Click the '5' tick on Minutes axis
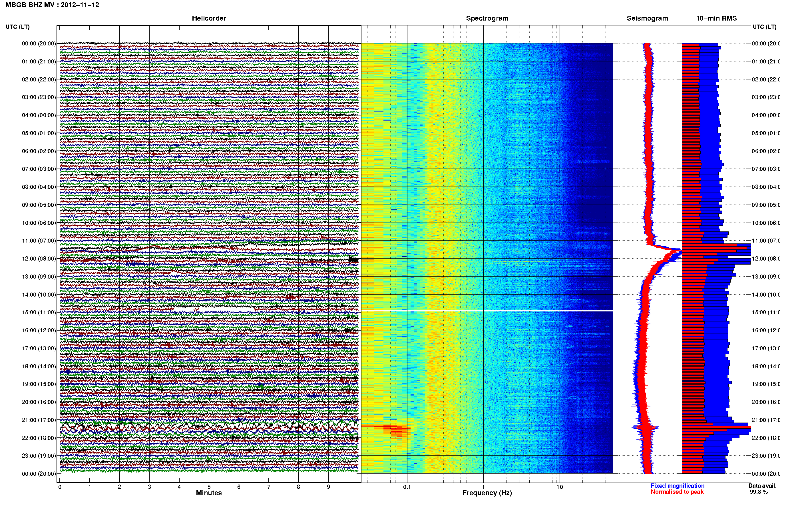 [209, 487]
